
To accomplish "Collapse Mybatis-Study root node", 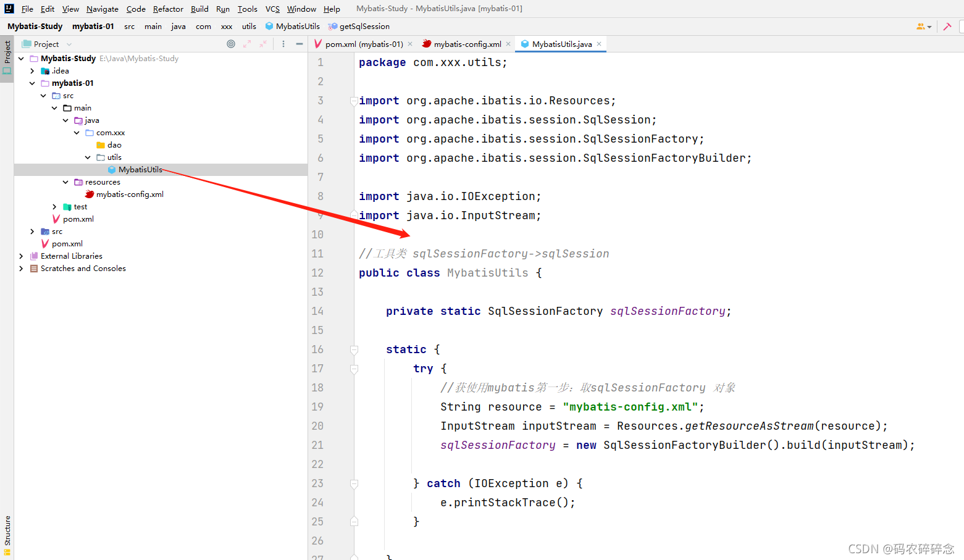I will [x=21, y=59].
